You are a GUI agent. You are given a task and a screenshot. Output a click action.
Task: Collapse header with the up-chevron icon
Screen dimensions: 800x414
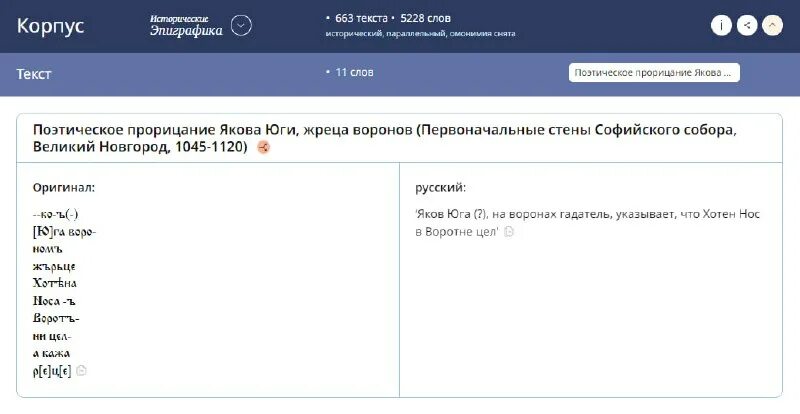coord(772,26)
